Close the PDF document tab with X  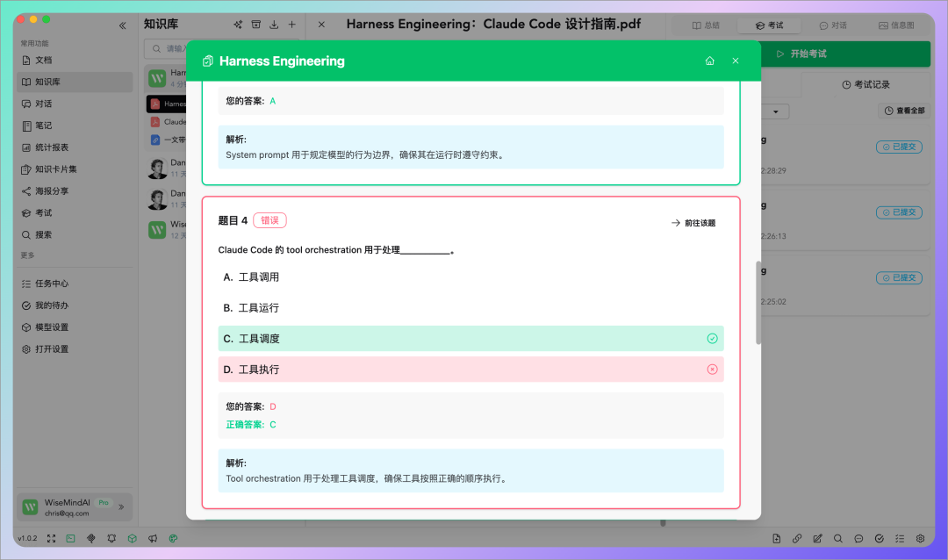pyautogui.click(x=321, y=25)
